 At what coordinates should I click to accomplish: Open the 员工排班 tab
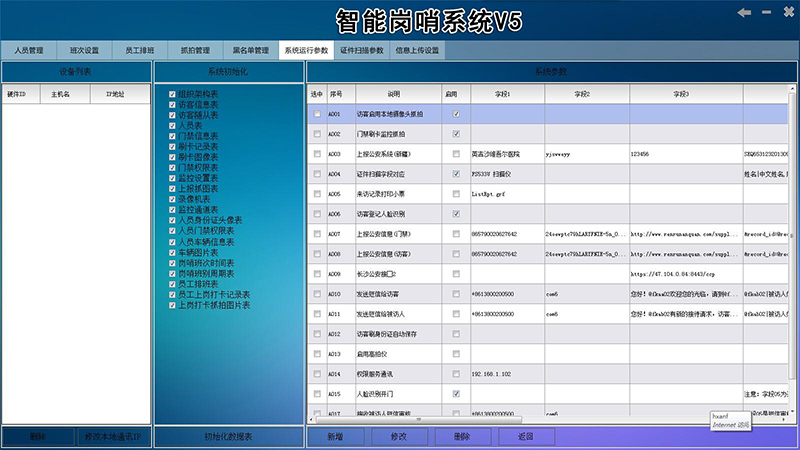pos(140,50)
